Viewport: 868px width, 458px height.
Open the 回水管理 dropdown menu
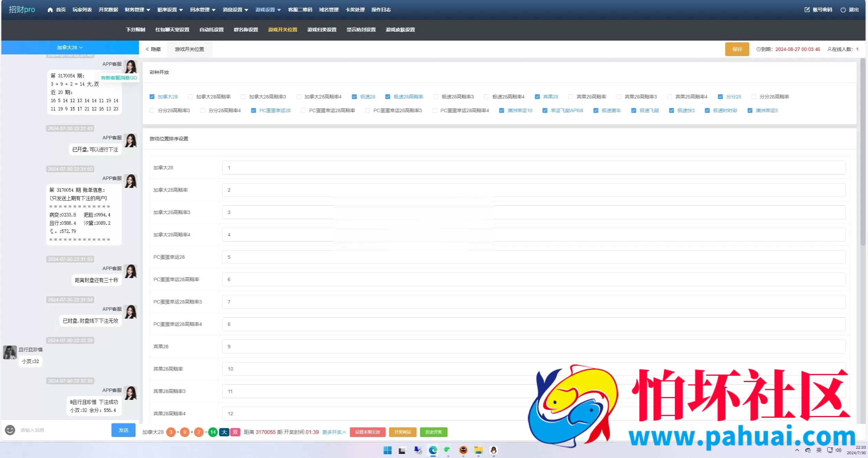tap(203, 10)
